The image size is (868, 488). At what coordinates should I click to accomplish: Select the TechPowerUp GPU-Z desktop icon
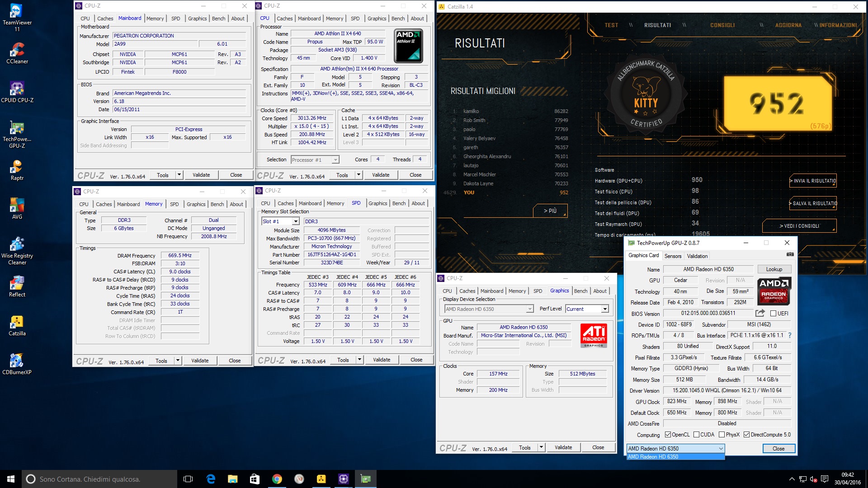tap(17, 134)
